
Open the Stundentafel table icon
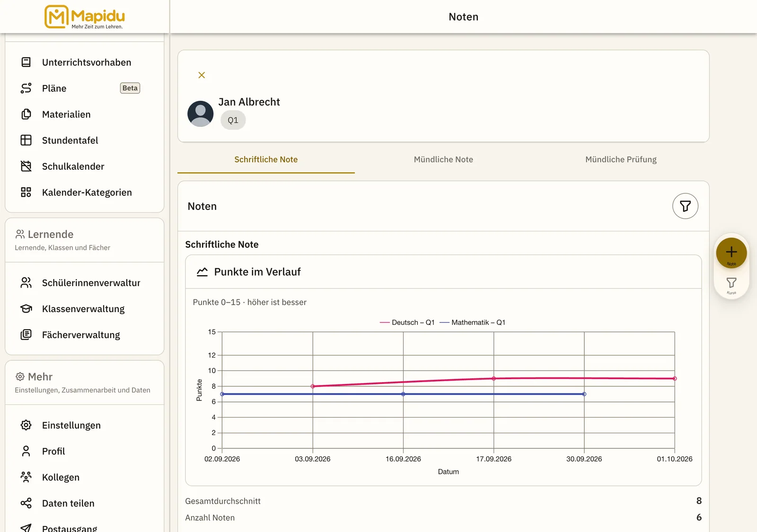pos(26,140)
